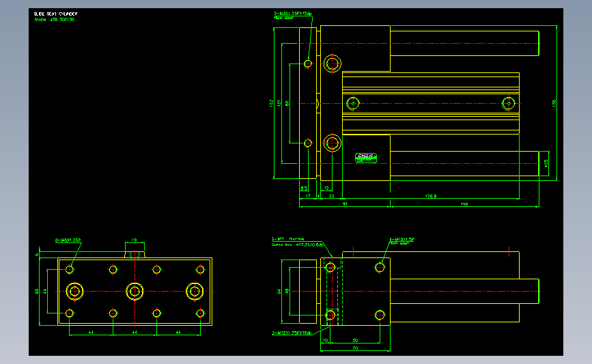Click the 2-M8x1.25Px15dp thread callout
The image size is (592, 364).
click(x=293, y=14)
